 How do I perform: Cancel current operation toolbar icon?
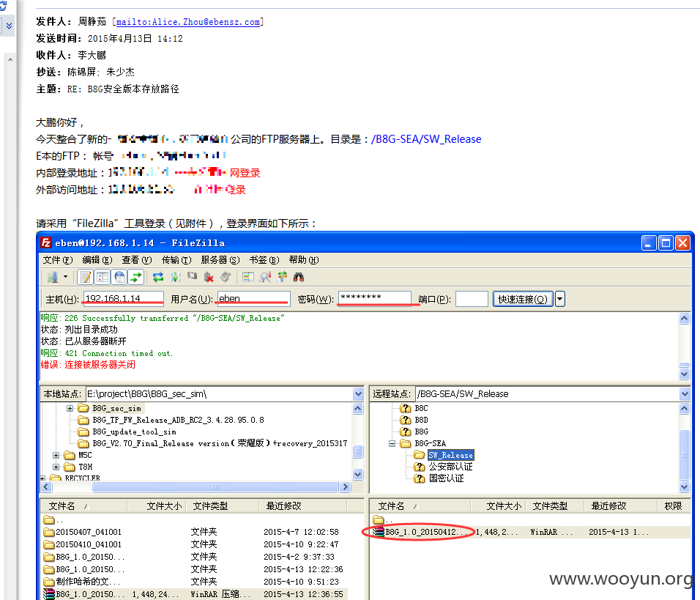pyautogui.click(x=192, y=277)
